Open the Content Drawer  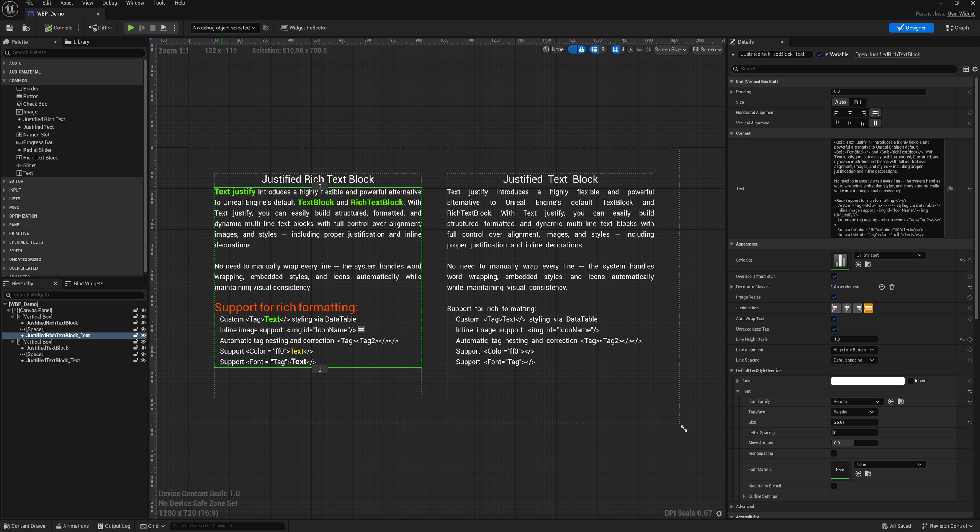pos(25,526)
